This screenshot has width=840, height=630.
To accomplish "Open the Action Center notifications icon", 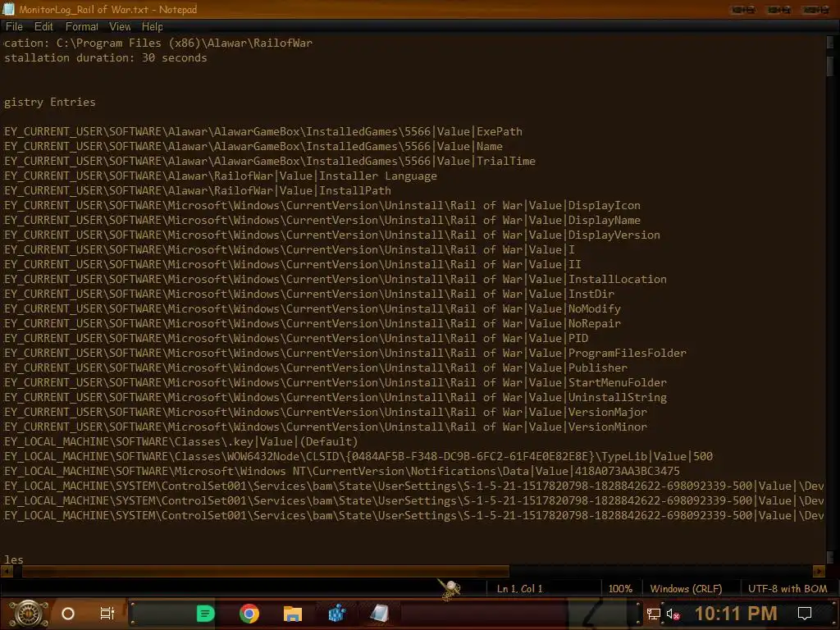I will (x=805, y=614).
